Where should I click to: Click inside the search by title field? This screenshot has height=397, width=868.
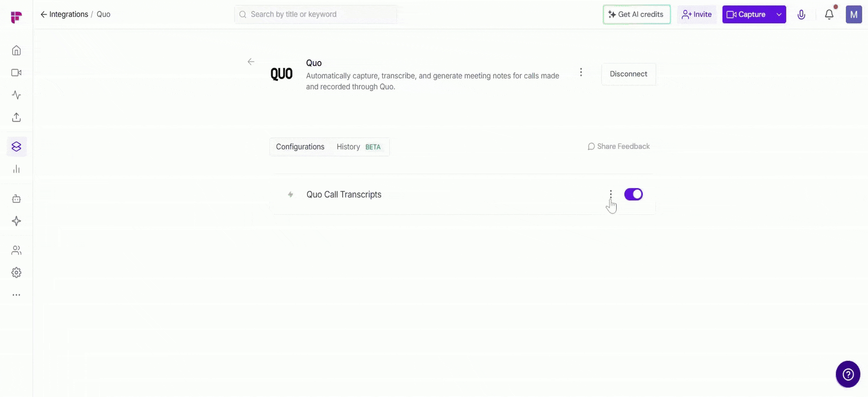[315, 14]
